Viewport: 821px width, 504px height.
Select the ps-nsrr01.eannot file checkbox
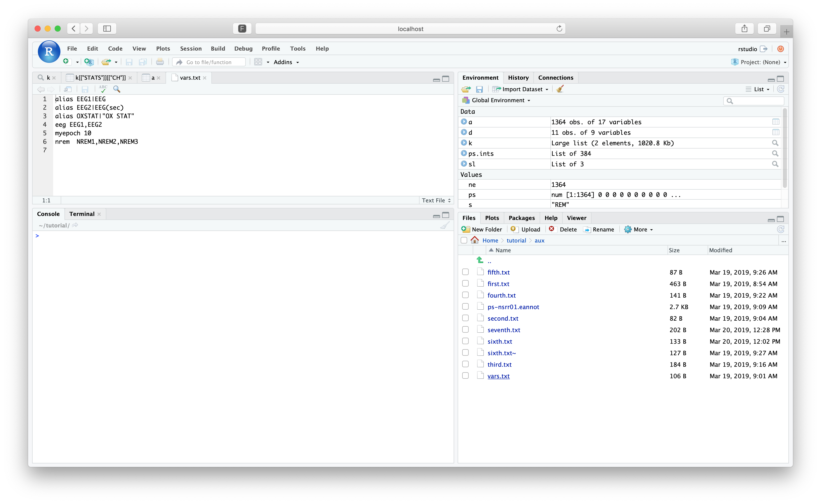tap(465, 307)
